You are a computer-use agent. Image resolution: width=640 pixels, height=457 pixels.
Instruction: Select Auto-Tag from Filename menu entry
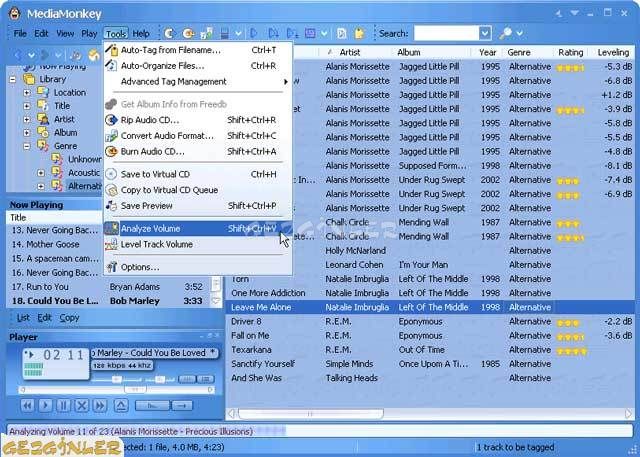tap(198, 50)
